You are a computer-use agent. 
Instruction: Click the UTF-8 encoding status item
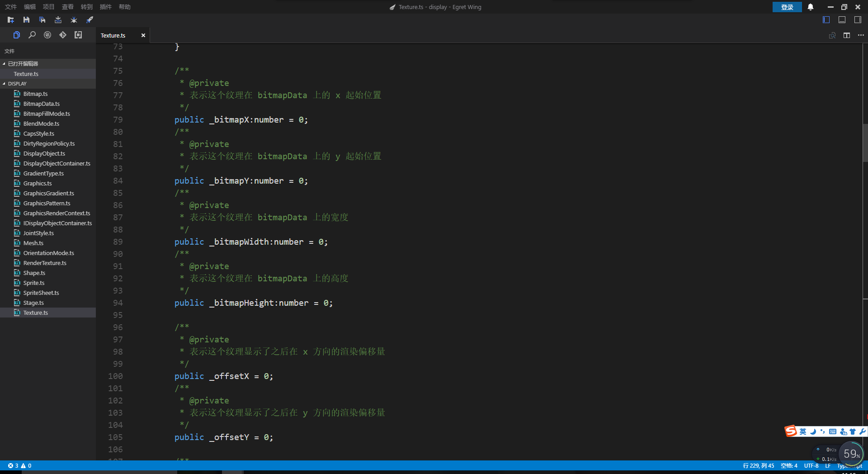(x=811, y=465)
